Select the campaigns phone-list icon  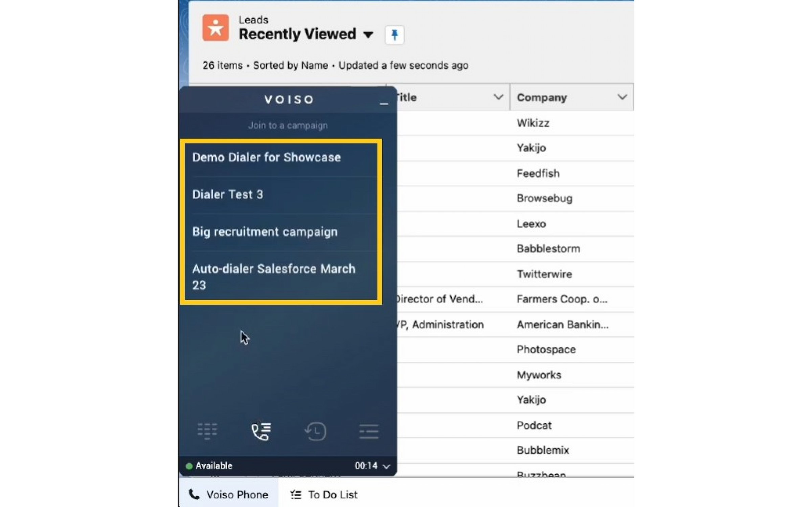pos(261,431)
